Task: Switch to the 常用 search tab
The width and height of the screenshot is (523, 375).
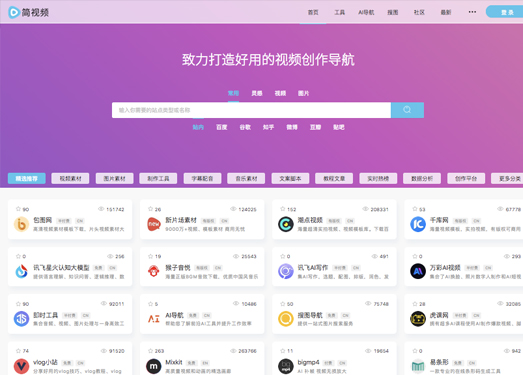Action: coord(233,93)
